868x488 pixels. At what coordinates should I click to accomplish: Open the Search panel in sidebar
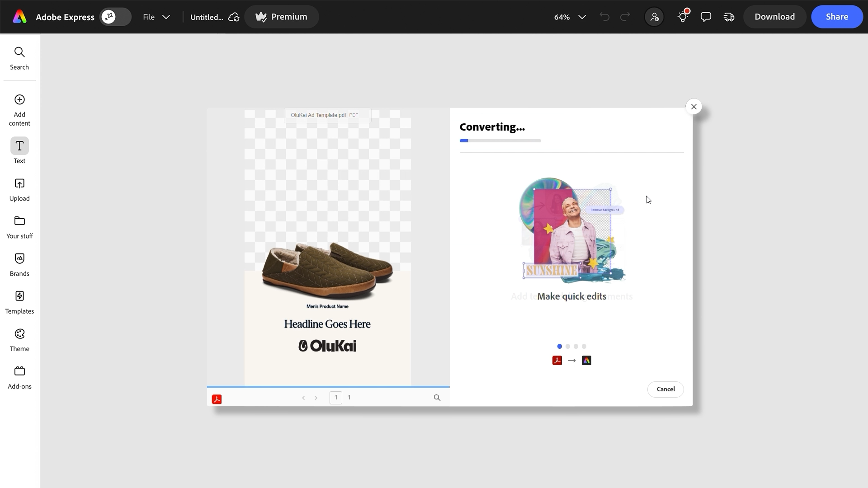(19, 58)
